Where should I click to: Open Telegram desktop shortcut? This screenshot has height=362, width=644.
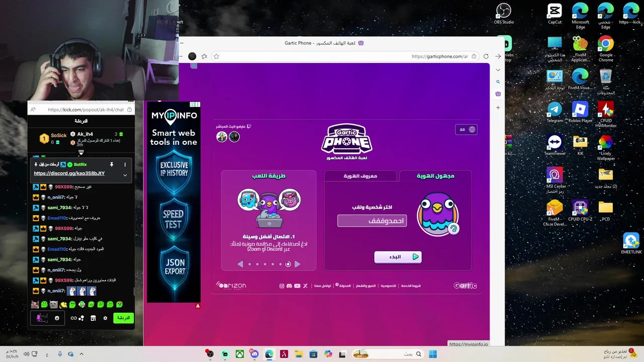pyautogui.click(x=555, y=112)
